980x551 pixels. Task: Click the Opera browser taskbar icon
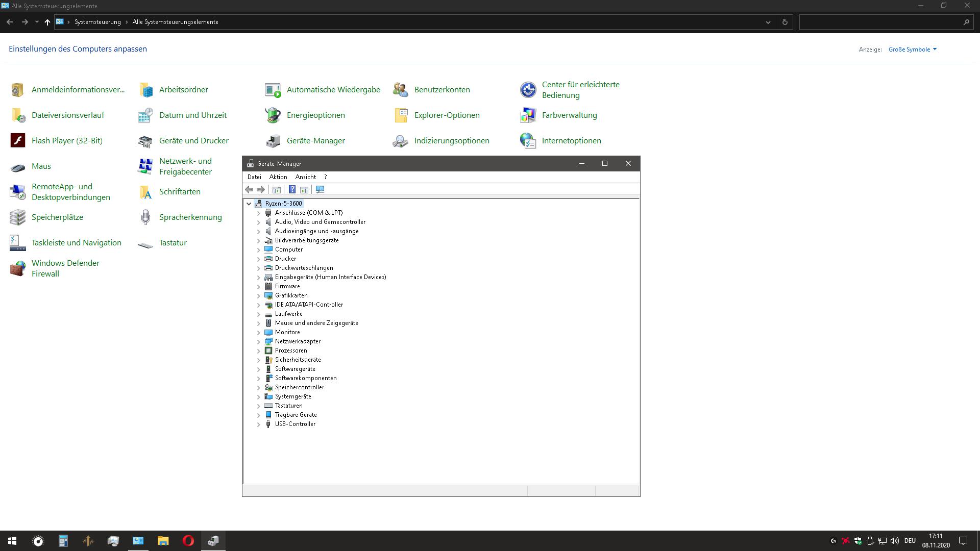click(x=188, y=541)
